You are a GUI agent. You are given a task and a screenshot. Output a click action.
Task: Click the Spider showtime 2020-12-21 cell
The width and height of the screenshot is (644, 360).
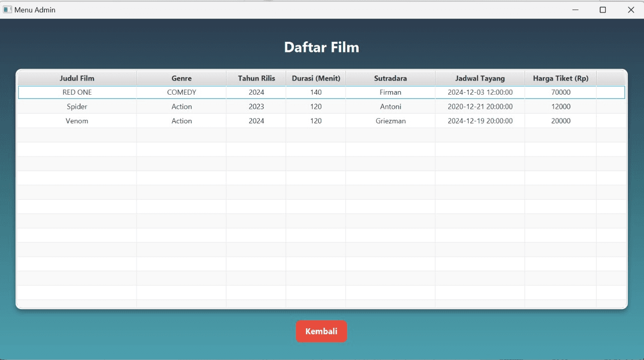pyautogui.click(x=480, y=106)
